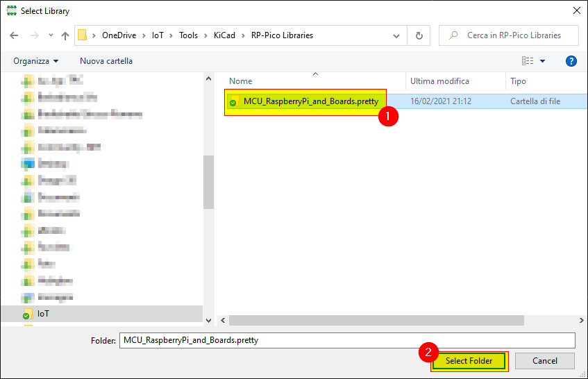This screenshot has height=379, width=588.
Task: Click the Folder name input field
Action: tap(347, 340)
